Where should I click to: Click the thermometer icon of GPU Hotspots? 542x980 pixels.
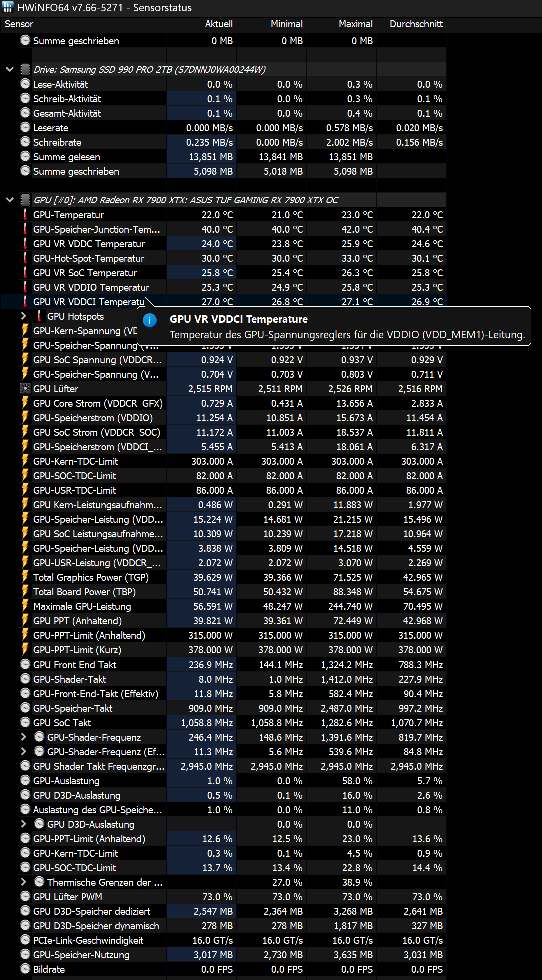point(39,316)
